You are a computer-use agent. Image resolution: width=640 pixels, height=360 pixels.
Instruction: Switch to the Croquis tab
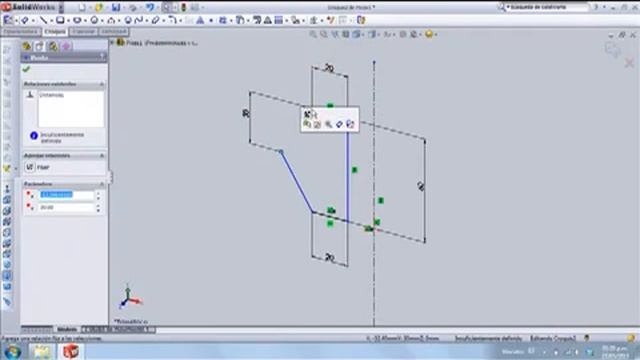pyautogui.click(x=55, y=32)
